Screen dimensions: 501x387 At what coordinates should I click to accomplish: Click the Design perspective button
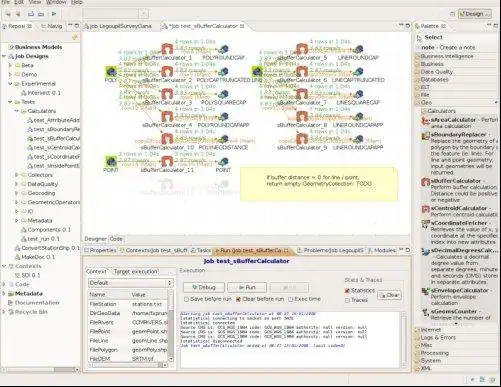point(475,14)
